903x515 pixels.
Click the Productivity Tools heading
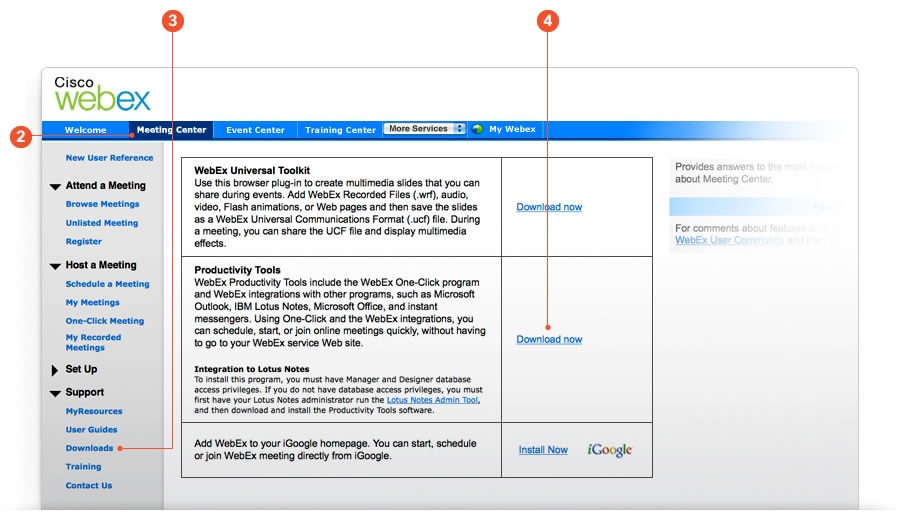237,270
